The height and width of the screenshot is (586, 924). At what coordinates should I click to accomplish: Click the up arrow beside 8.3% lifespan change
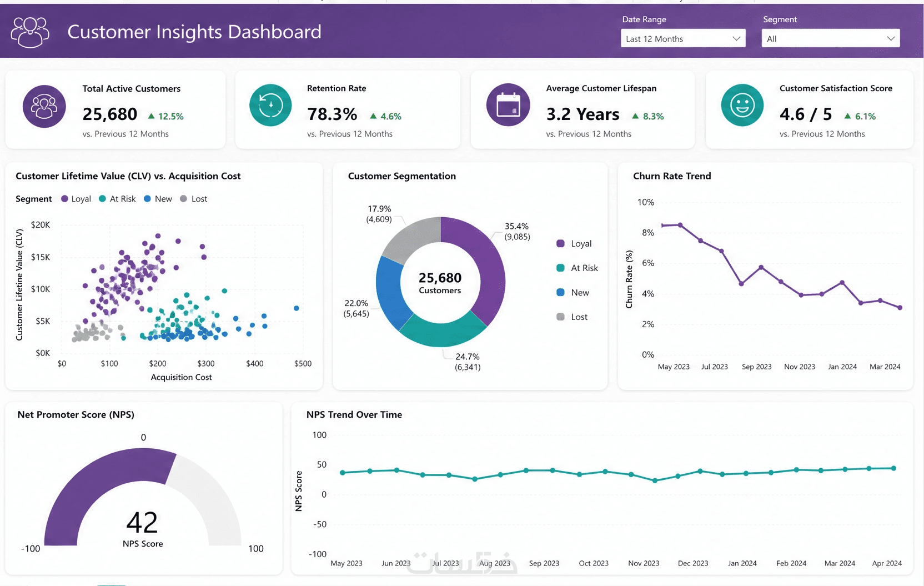tap(635, 116)
